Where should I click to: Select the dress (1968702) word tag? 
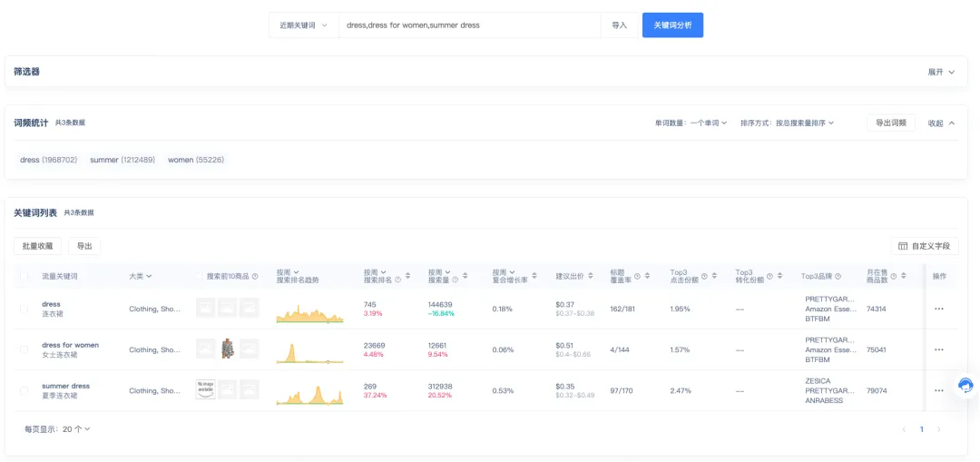49,160
